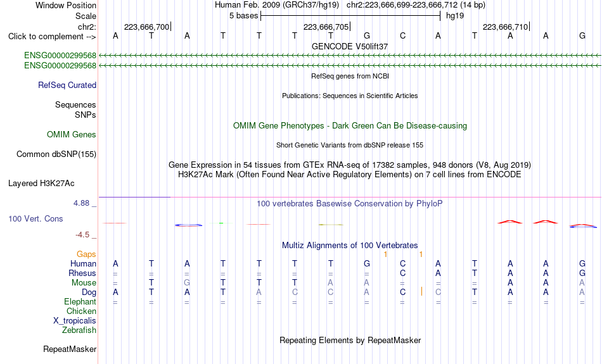
Task: Select the Elephant species row label
Action: tap(80, 302)
